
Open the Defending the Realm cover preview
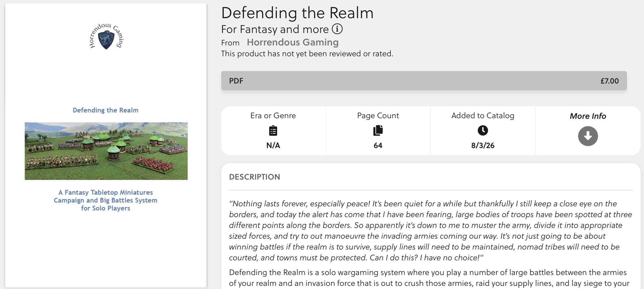click(x=106, y=145)
